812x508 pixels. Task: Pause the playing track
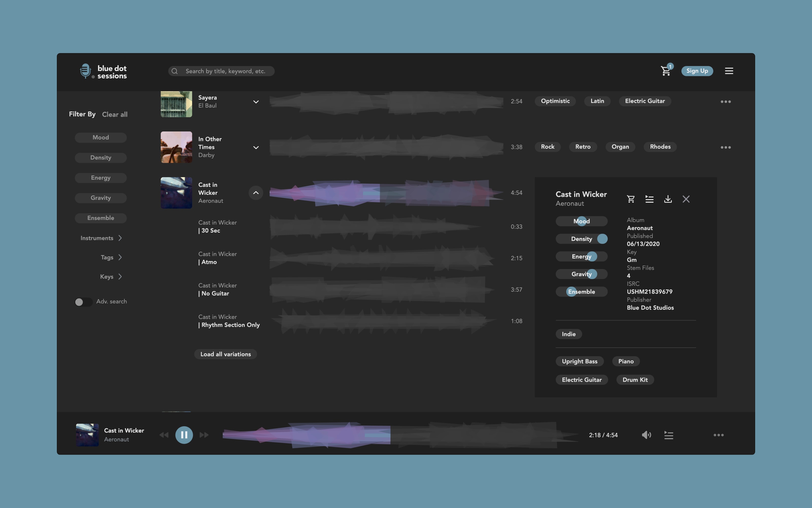click(x=184, y=435)
